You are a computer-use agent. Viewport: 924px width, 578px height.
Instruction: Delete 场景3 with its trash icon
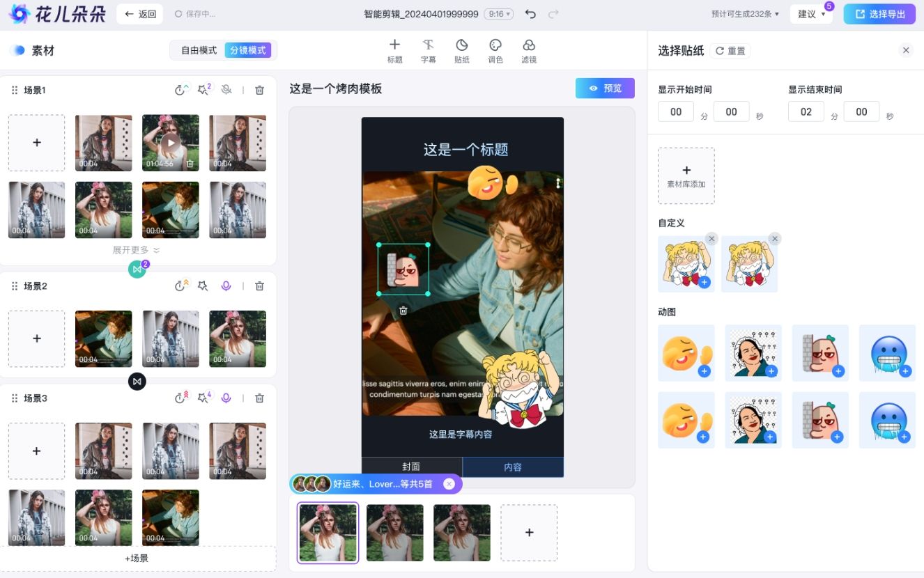pyautogui.click(x=259, y=398)
